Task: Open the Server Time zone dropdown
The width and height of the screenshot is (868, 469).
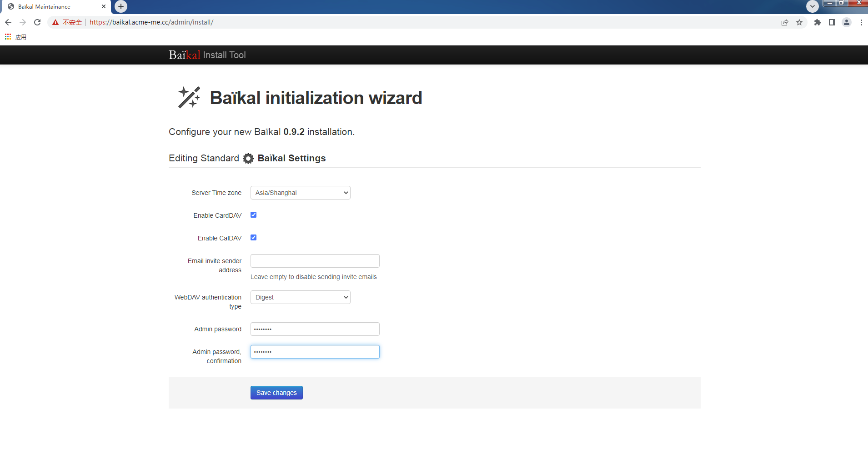Action: [301, 193]
